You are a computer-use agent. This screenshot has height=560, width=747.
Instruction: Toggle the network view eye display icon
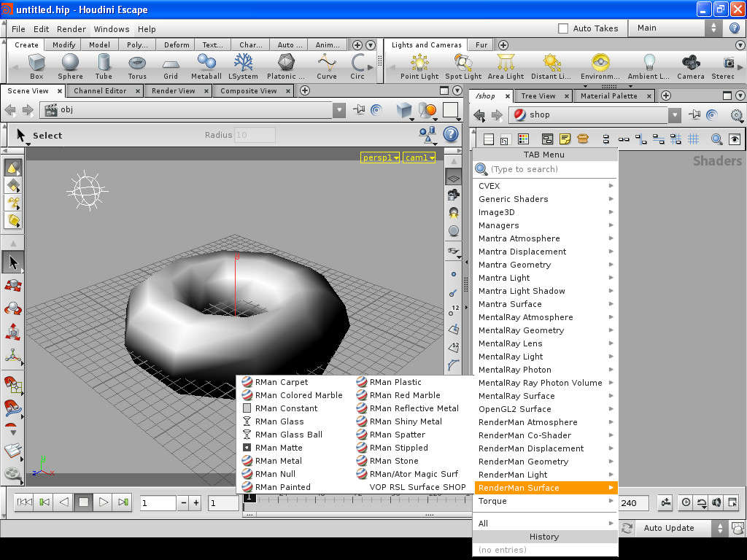735,139
